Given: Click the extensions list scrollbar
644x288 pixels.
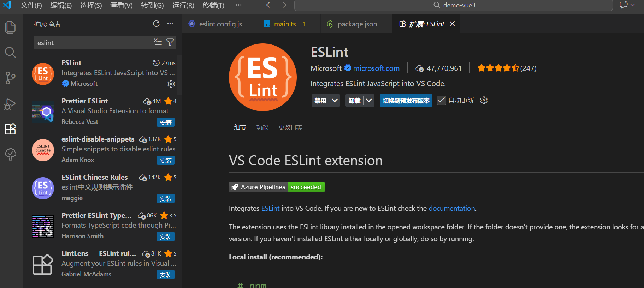Looking at the screenshot, I should coord(179,75).
